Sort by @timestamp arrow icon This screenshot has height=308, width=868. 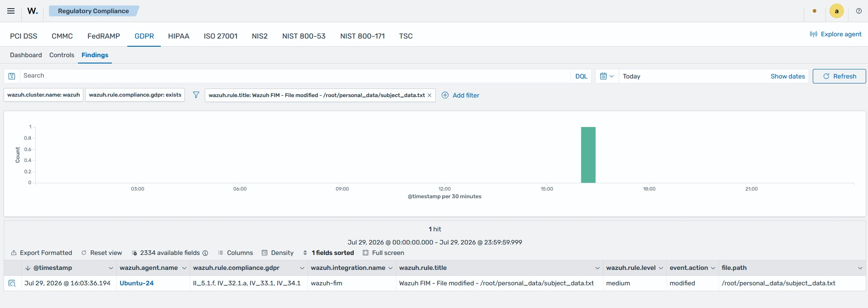click(28, 268)
